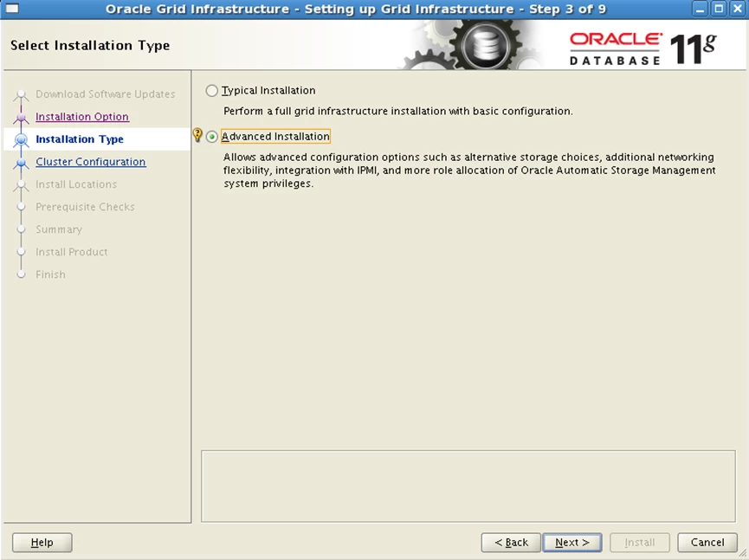Maximize the installer window
Viewport: 749px width, 560px height.
(719, 9)
